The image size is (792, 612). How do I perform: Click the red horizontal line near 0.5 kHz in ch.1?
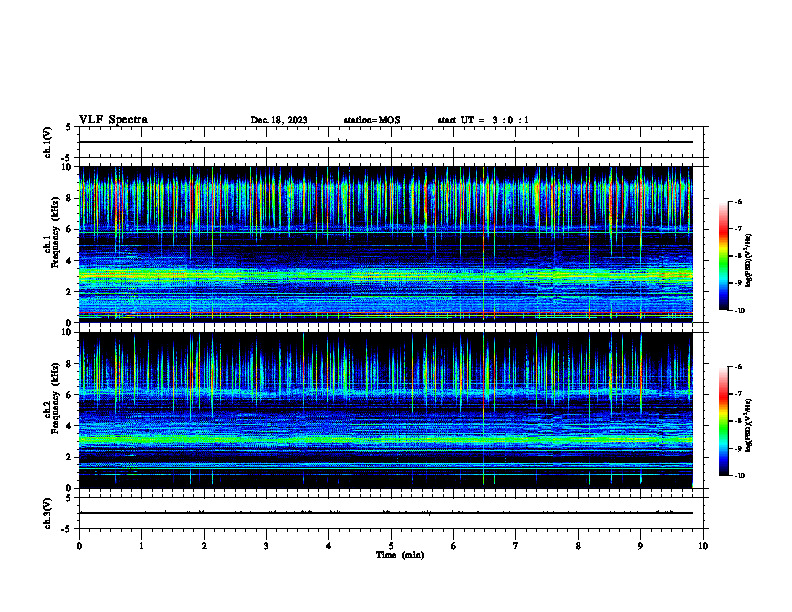pos(386,314)
